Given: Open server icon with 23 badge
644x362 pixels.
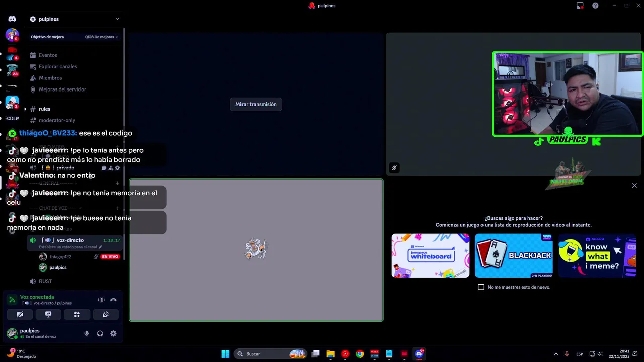Looking at the screenshot, I should point(12,70).
